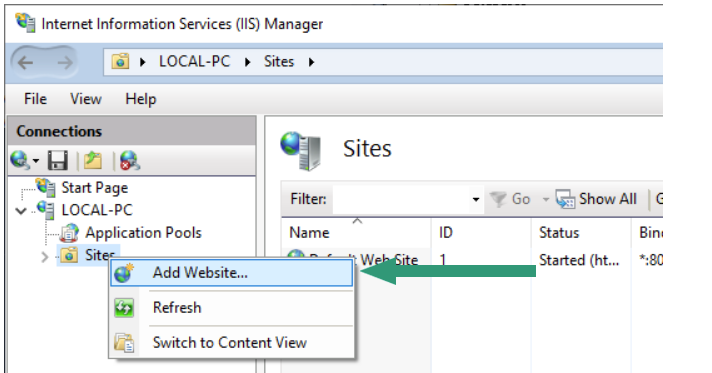Click the Save connections floppy disk icon
The width and height of the screenshot is (712, 373).
57,160
